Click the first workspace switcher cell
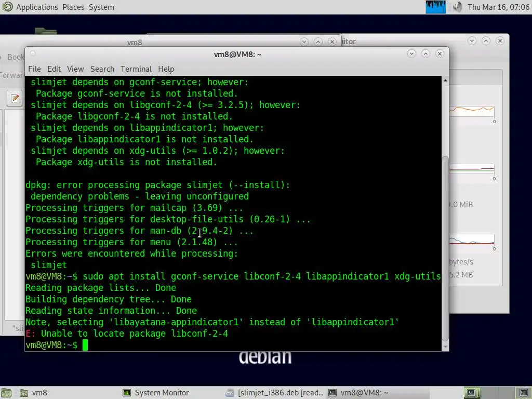The width and height of the screenshot is (532, 399). click(x=472, y=393)
